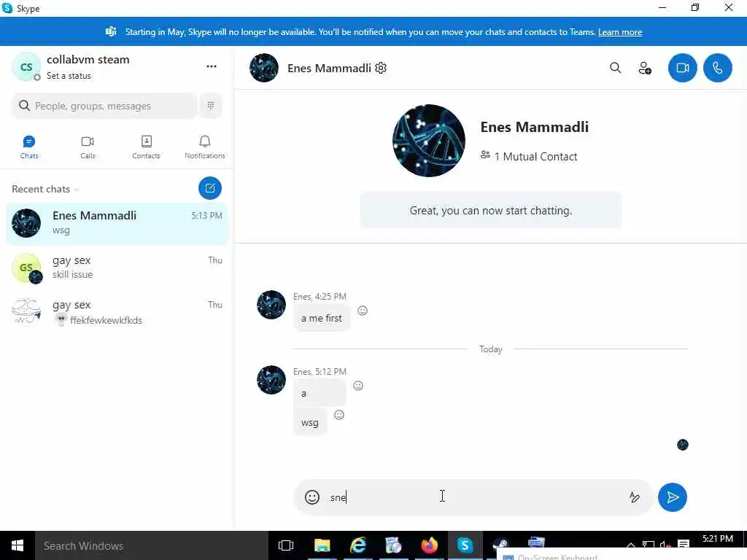Screen dimensions: 747x560
Task: Open Task View on the taskbar
Action: point(286,545)
